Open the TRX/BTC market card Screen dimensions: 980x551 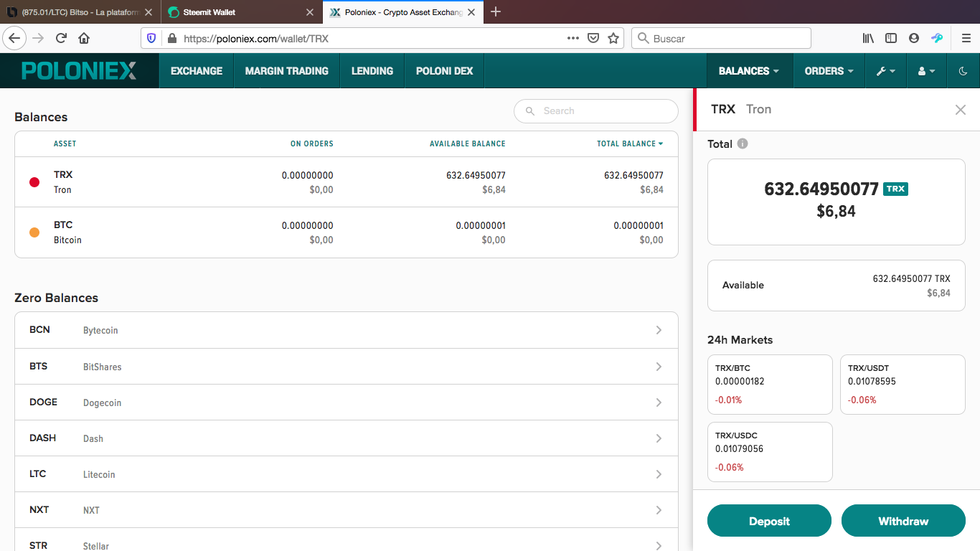pos(770,385)
